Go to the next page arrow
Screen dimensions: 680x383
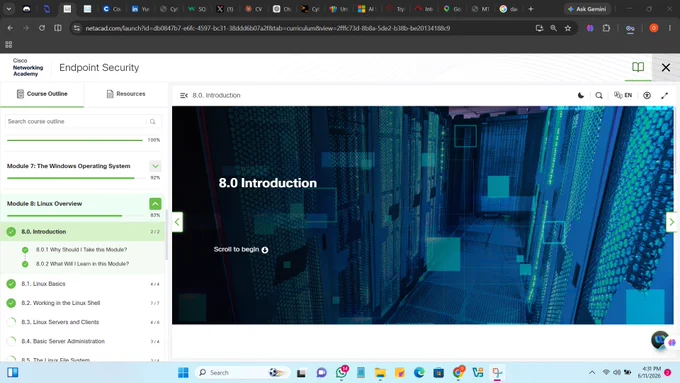tap(671, 222)
